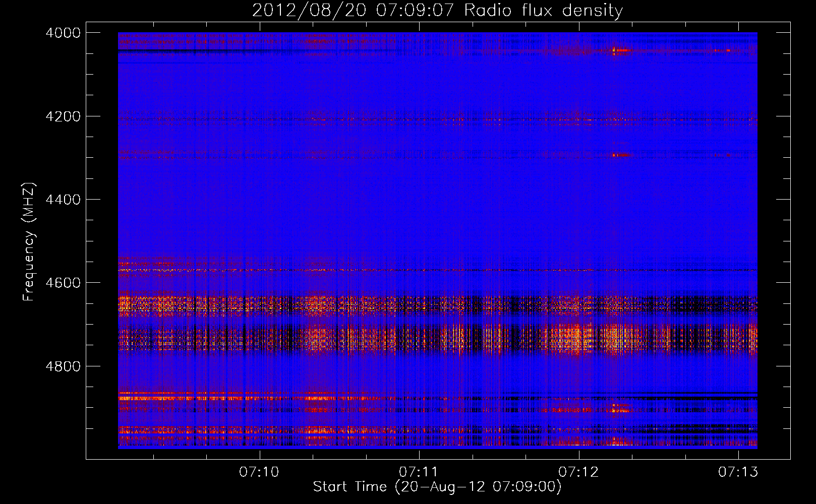
Task: Click the plot title '2012/08/20 07:09:07 Radio flux density'
Action: click(437, 11)
